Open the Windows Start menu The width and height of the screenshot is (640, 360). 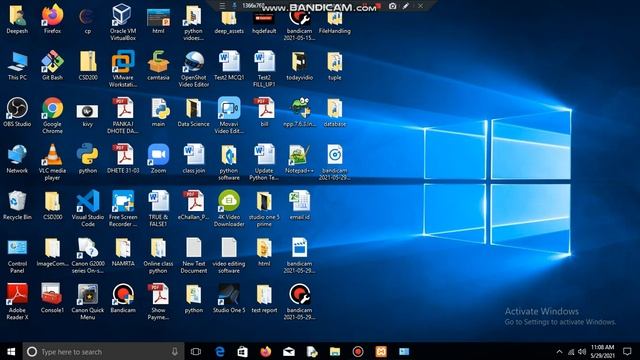pos(11,351)
